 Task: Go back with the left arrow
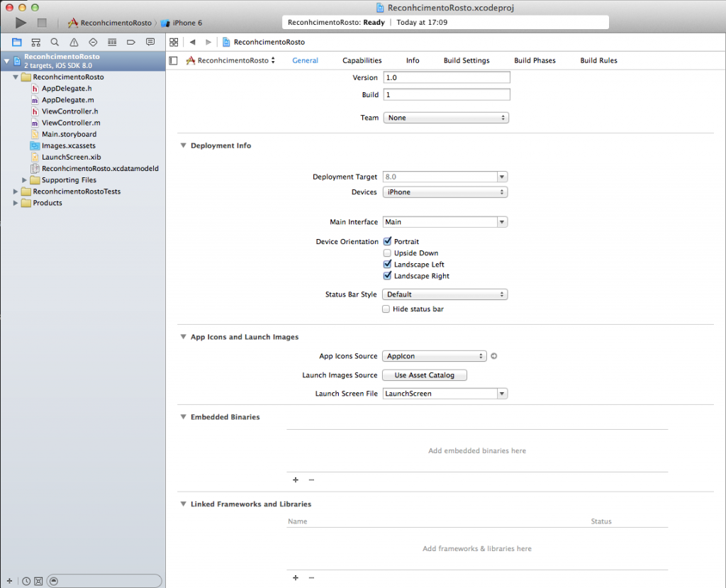(192, 42)
